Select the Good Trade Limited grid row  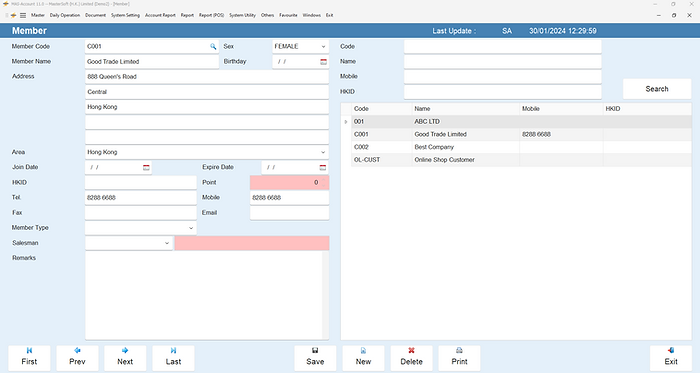click(521, 134)
